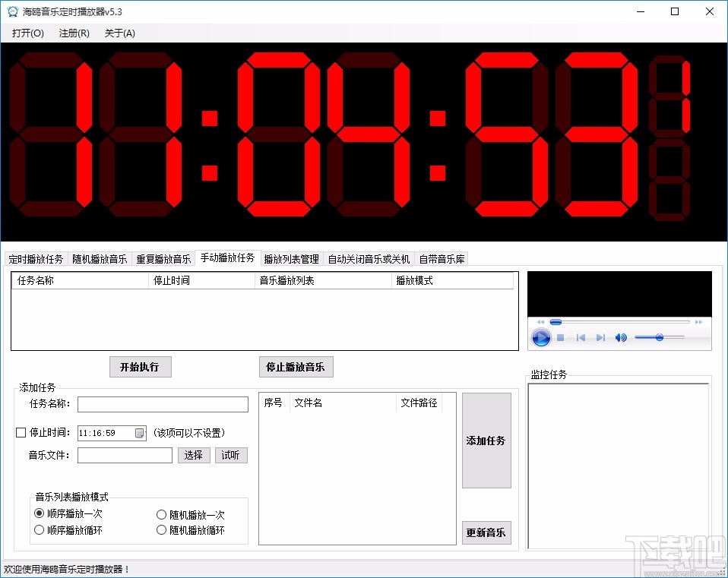The image size is (728, 578).
Task: Mute audio via the speaker icon
Action: click(x=621, y=337)
